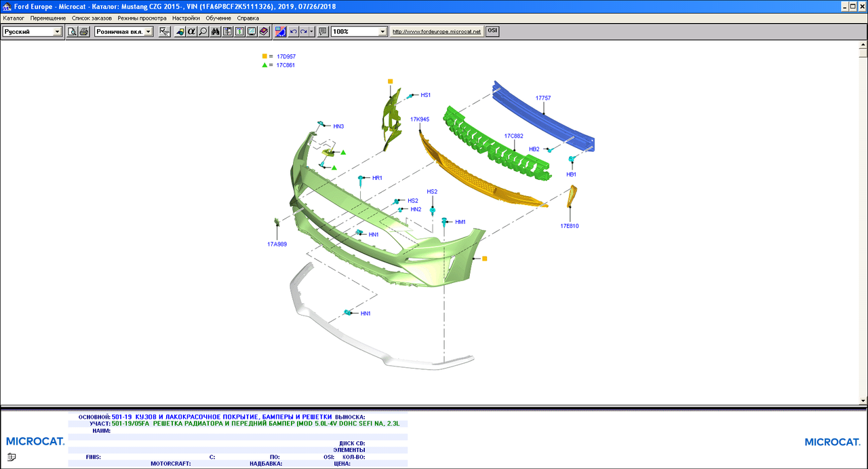Click the blue illustration mode icon
868x469 pixels.
(x=280, y=31)
